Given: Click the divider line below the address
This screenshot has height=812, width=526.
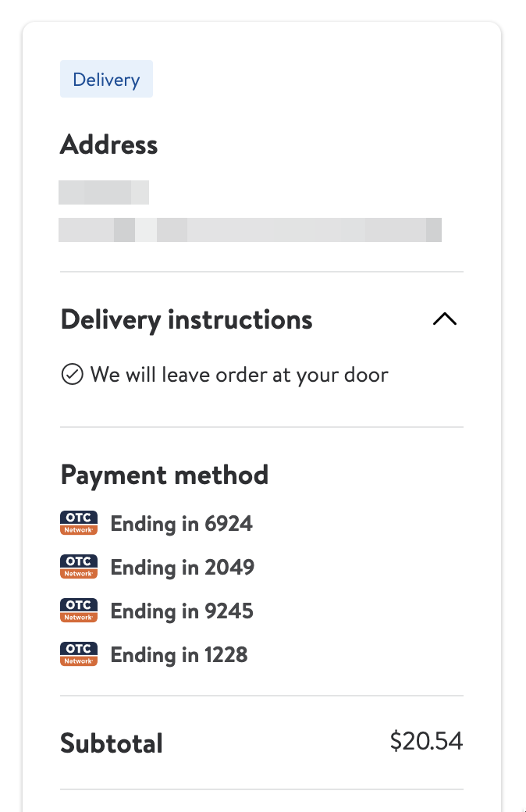Looking at the screenshot, I should (x=261, y=272).
